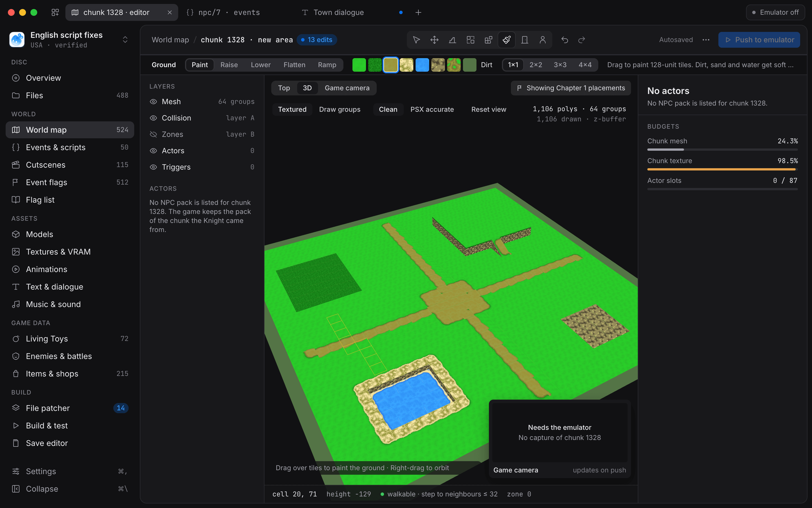Toggle Collision layer visibility eye

pos(153,118)
